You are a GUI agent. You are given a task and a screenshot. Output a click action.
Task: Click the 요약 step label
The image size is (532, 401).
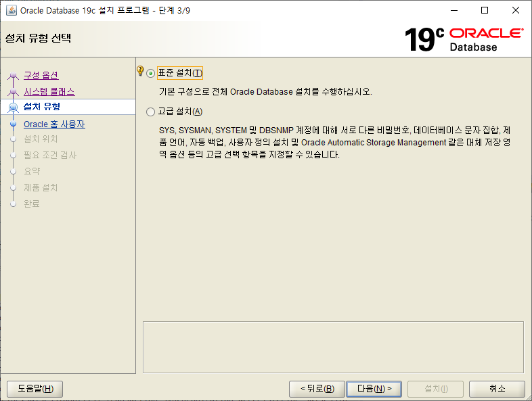32,171
